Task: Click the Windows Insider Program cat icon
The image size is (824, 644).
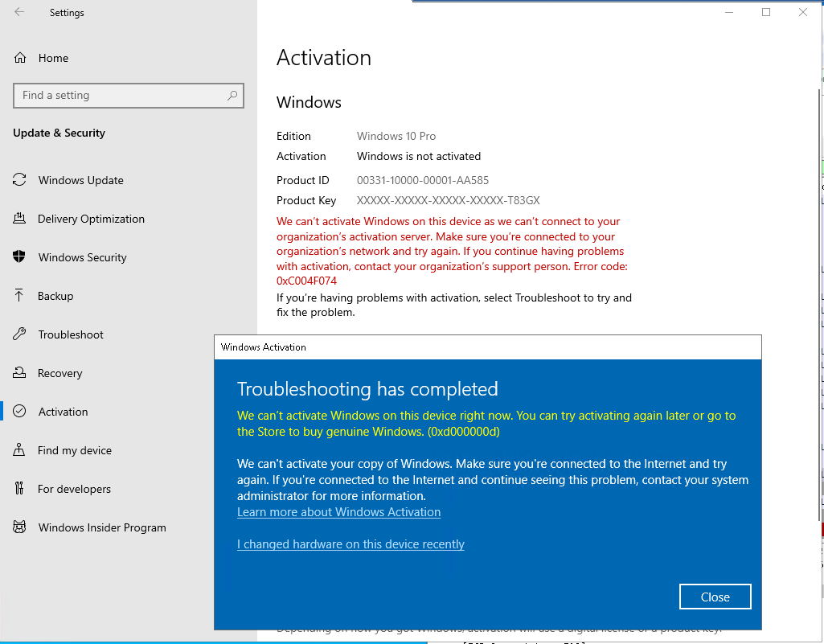Action: (x=19, y=527)
